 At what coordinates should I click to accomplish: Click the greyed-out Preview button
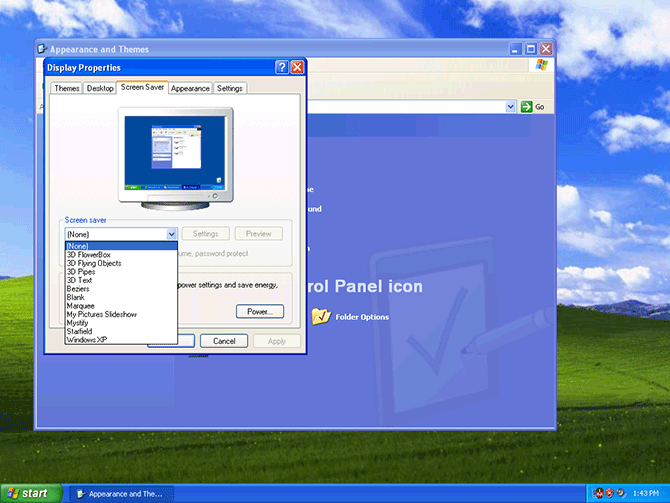click(259, 234)
